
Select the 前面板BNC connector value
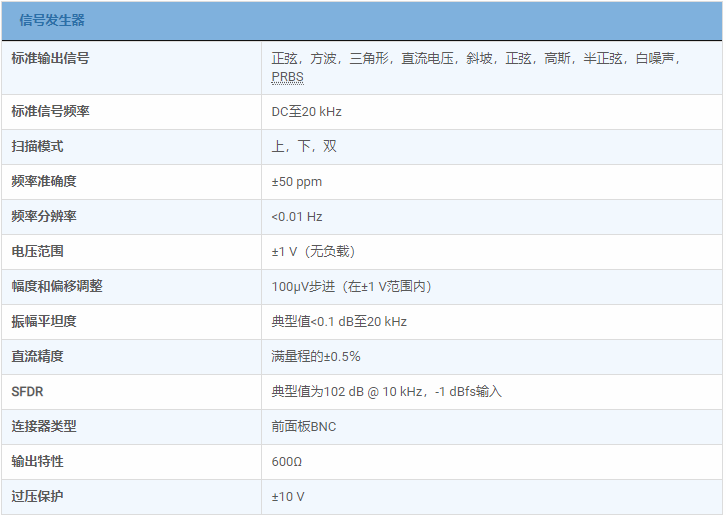(x=304, y=427)
